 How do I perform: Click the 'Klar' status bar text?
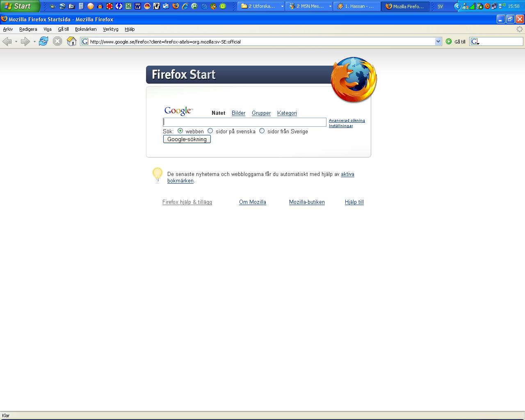click(x=6, y=415)
